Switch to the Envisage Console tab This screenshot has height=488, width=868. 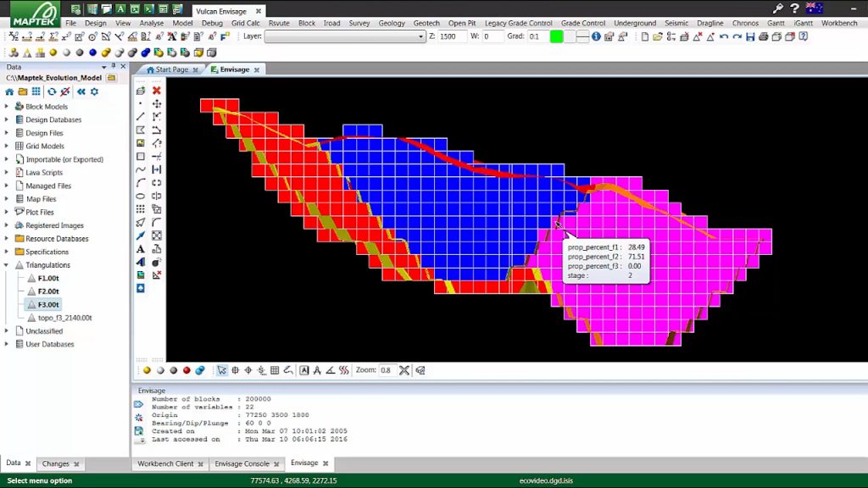[242, 463]
